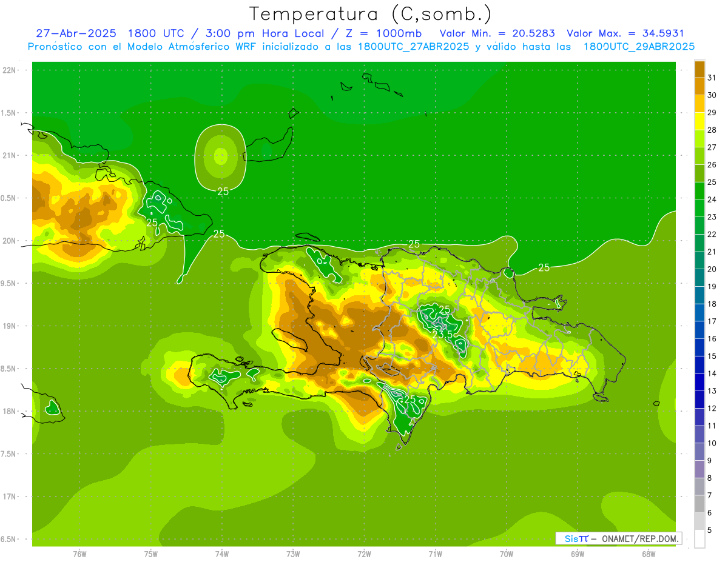Click the "69W" longitude label
The width and height of the screenshot is (728, 562).
pos(578,554)
